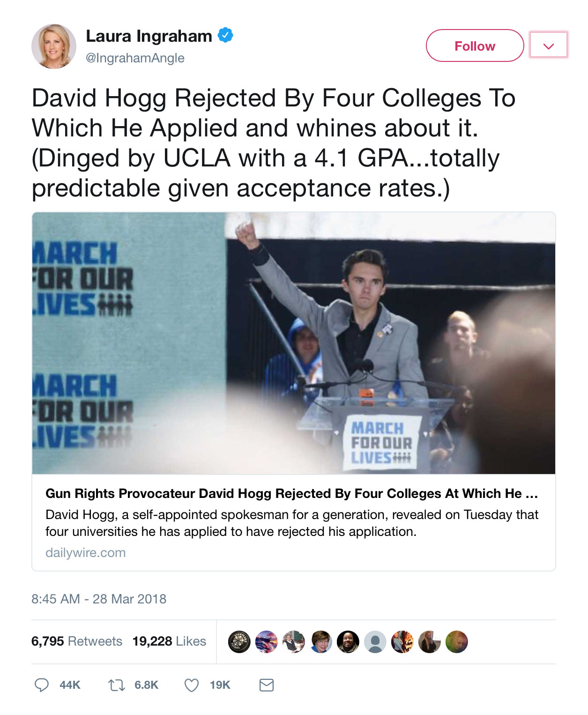Expand the tweet options chevron dropdown
Screen dimensions: 588x715
point(549,45)
